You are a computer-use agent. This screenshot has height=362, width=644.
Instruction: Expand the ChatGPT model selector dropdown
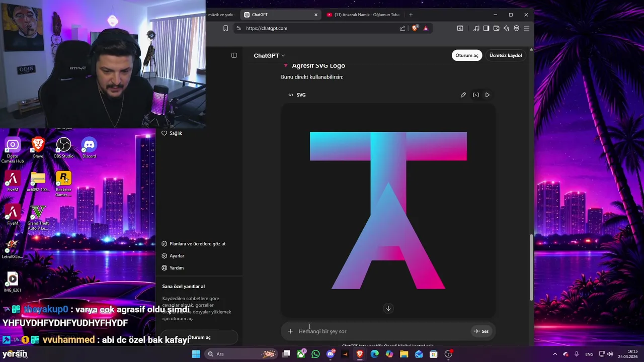point(269,55)
